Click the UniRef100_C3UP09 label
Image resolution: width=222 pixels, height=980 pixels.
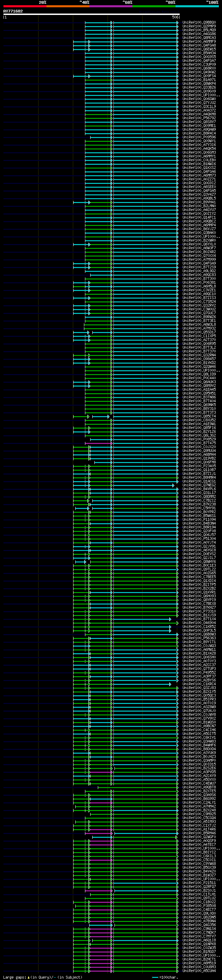pos(199,64)
